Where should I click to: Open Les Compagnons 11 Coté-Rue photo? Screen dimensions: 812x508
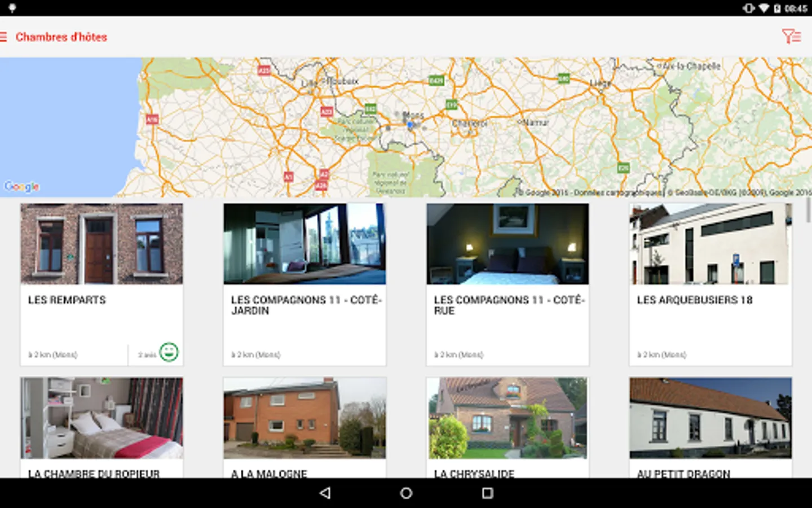click(x=507, y=244)
